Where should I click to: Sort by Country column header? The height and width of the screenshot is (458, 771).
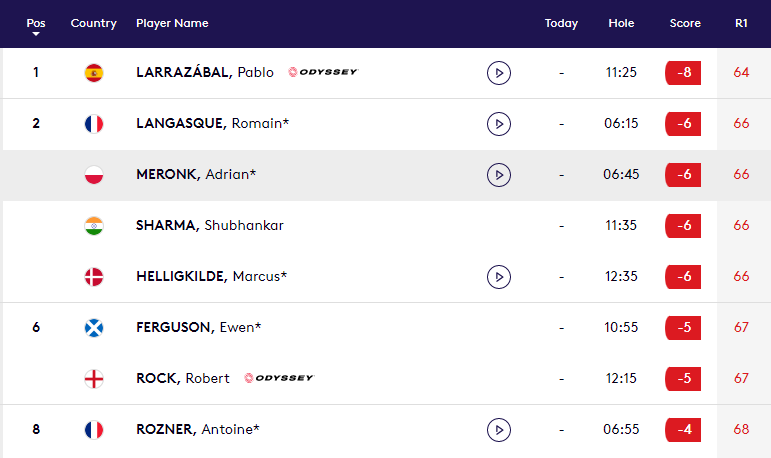pyautogui.click(x=94, y=24)
